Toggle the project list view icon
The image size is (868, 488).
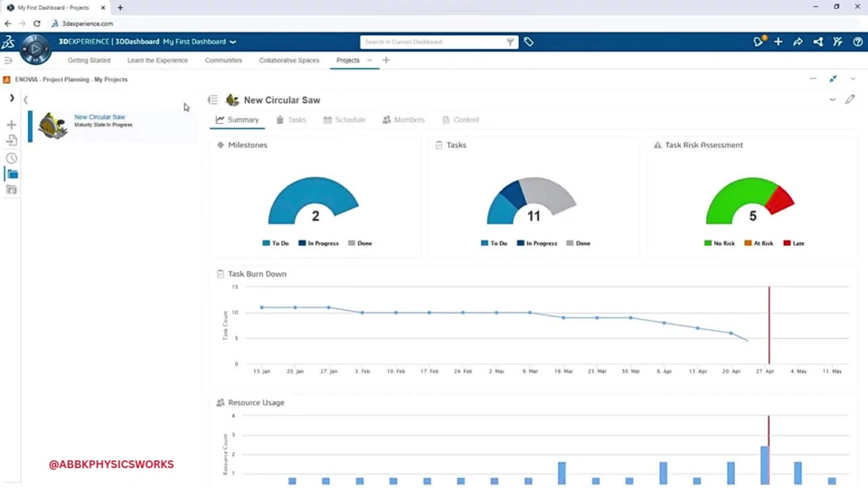[x=213, y=100]
